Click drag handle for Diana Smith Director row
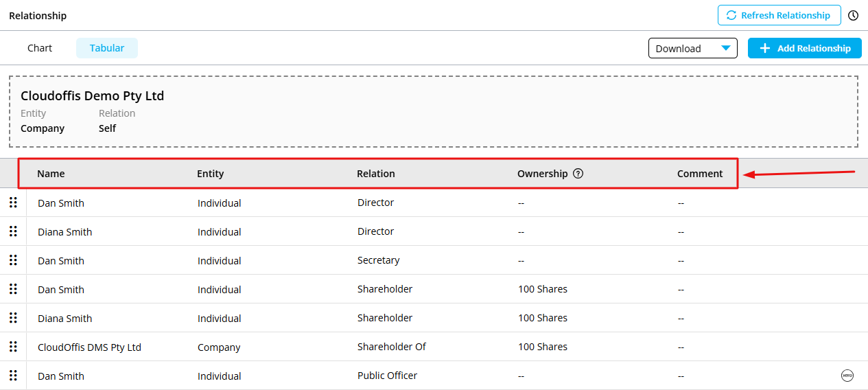Screen dimensions: 868x390 [13, 231]
